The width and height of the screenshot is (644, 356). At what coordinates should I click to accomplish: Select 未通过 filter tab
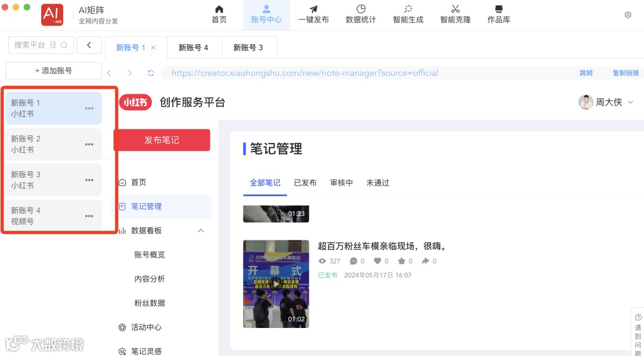click(377, 182)
